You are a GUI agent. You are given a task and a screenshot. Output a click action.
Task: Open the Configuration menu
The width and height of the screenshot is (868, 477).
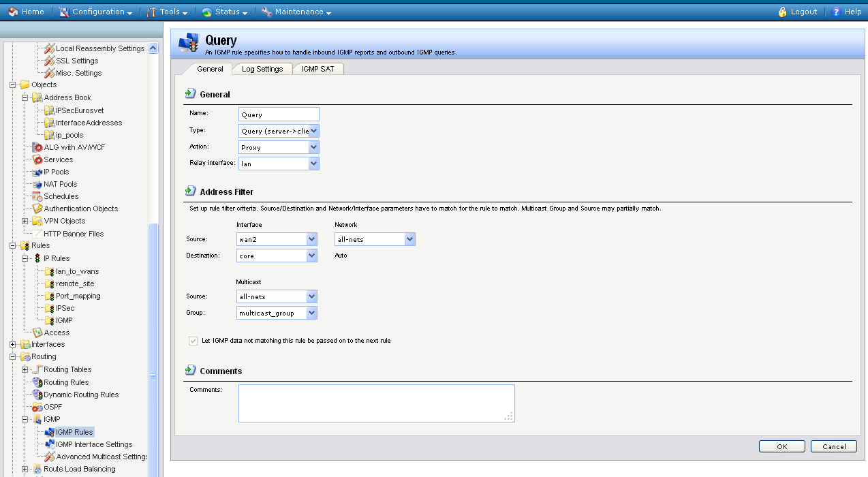[96, 12]
